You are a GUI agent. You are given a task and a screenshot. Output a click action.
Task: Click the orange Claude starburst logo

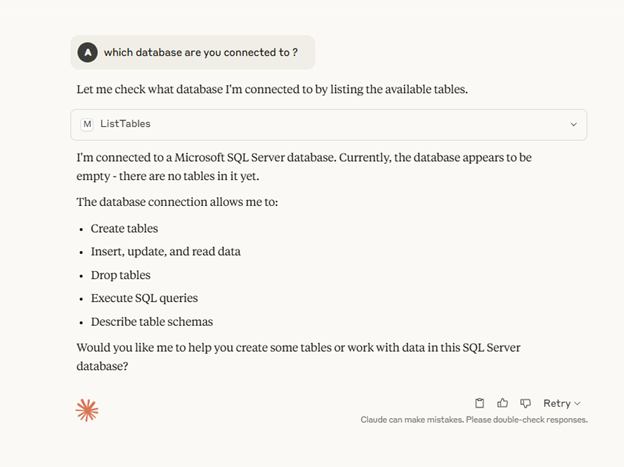87,410
